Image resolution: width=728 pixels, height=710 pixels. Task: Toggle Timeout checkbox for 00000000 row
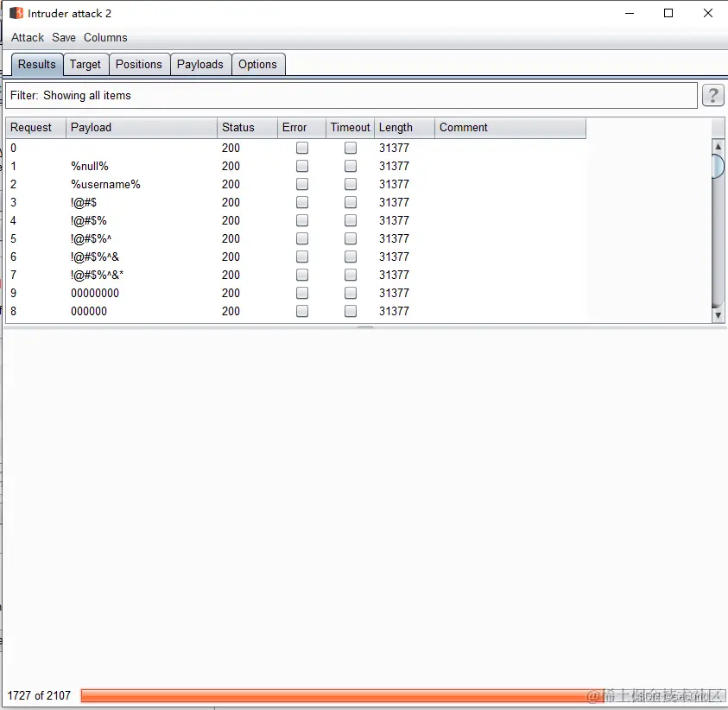point(351,293)
